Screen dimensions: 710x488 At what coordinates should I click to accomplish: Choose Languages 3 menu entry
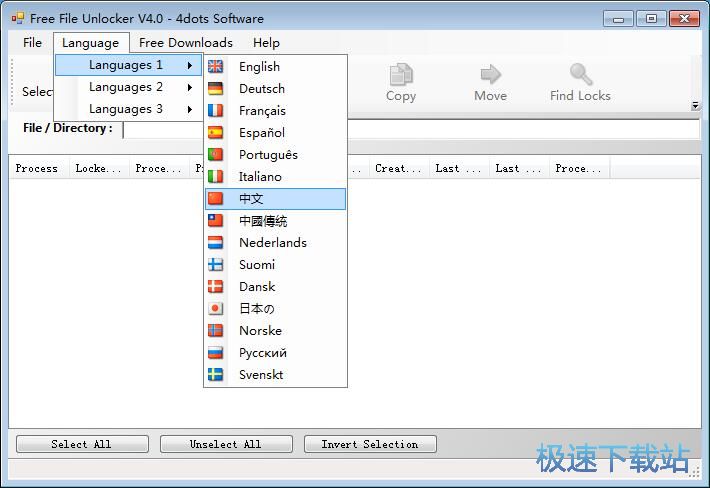(x=128, y=109)
